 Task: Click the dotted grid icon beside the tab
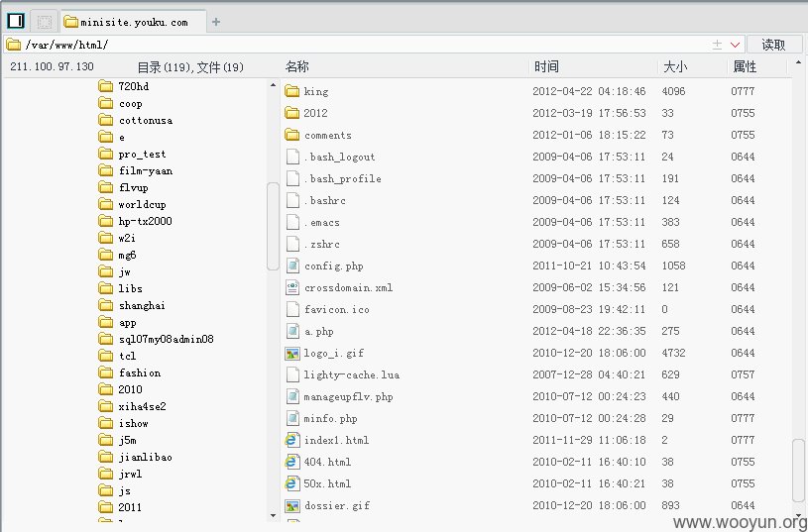click(x=45, y=22)
